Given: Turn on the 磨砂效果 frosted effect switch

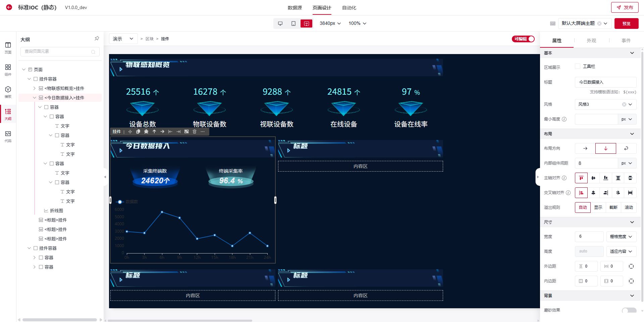Looking at the screenshot, I should (629, 310).
